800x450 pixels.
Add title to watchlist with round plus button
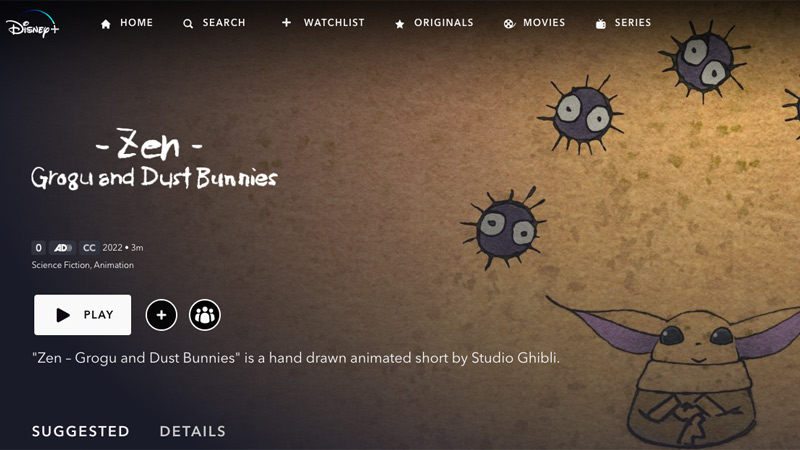[161, 315]
